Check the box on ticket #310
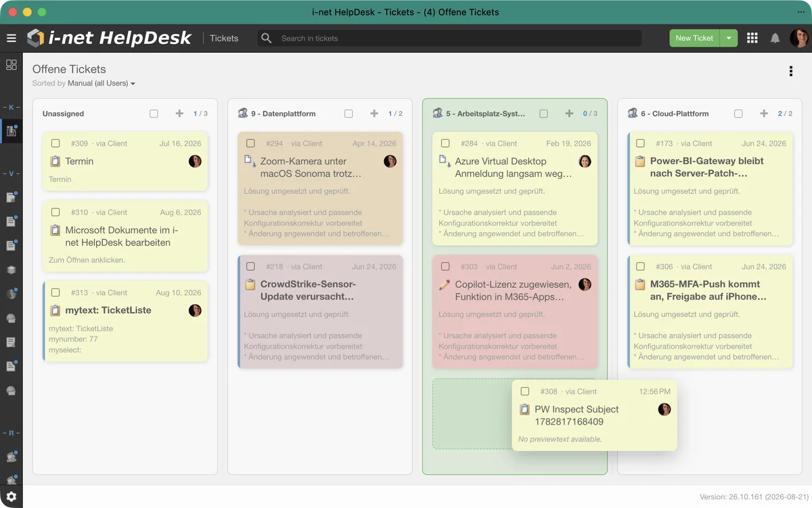The height and width of the screenshot is (508, 812). (x=55, y=213)
